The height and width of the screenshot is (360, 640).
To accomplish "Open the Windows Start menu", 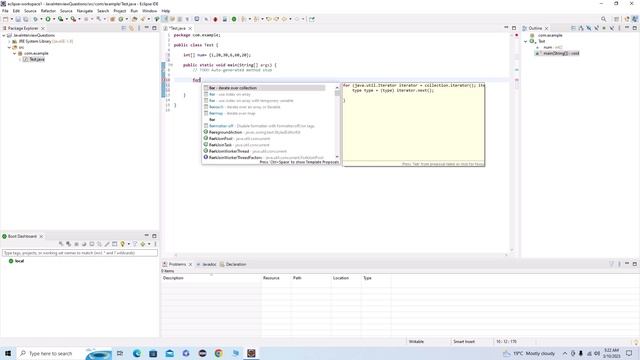I will [x=8, y=353].
